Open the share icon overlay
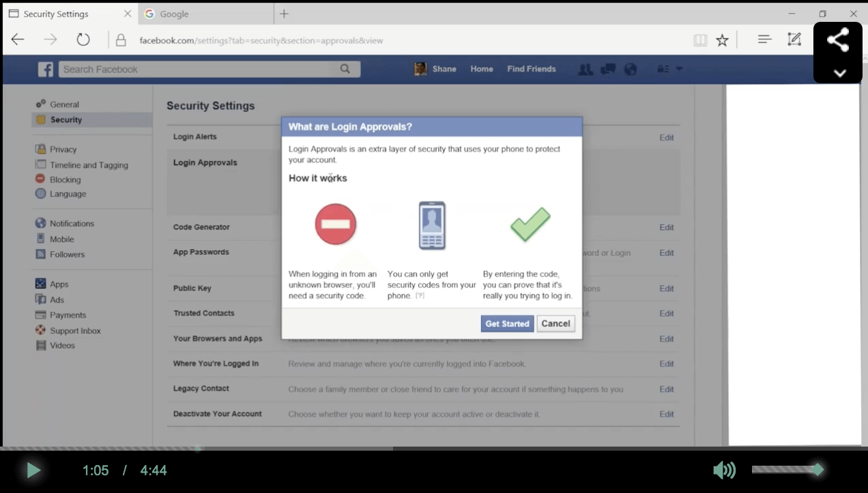This screenshot has height=493, width=868. 837,40
